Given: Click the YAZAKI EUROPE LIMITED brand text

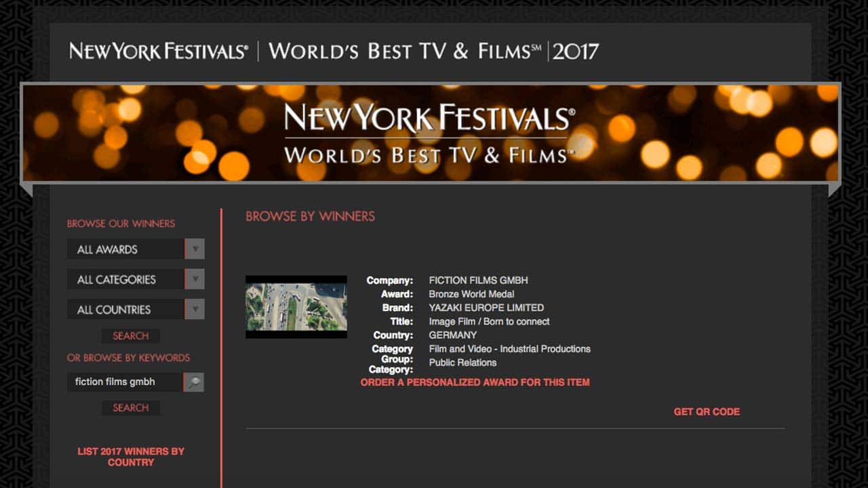Looking at the screenshot, I should (x=486, y=308).
